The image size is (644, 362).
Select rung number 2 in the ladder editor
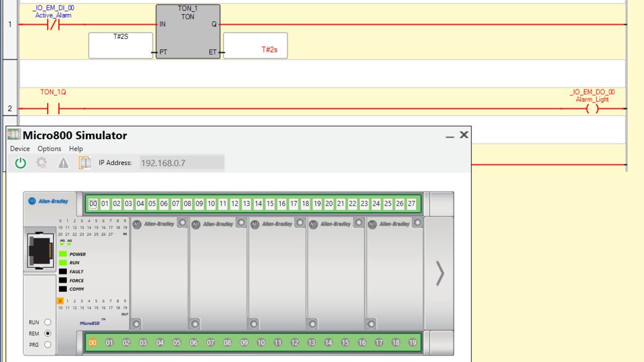[10, 109]
